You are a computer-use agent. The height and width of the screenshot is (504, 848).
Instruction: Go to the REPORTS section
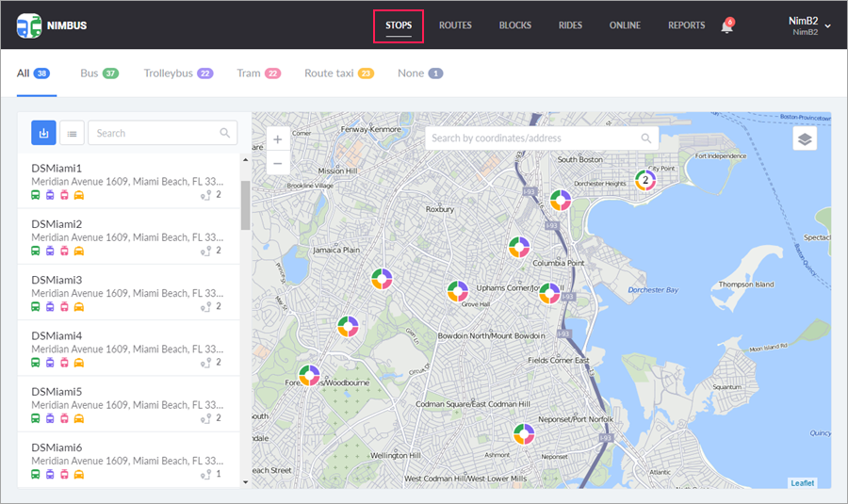point(686,25)
